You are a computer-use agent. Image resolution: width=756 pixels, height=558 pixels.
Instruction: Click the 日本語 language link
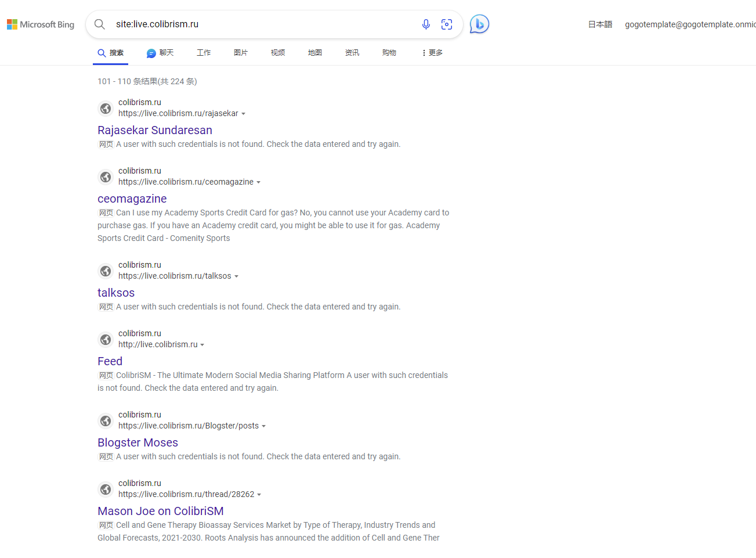600,24
